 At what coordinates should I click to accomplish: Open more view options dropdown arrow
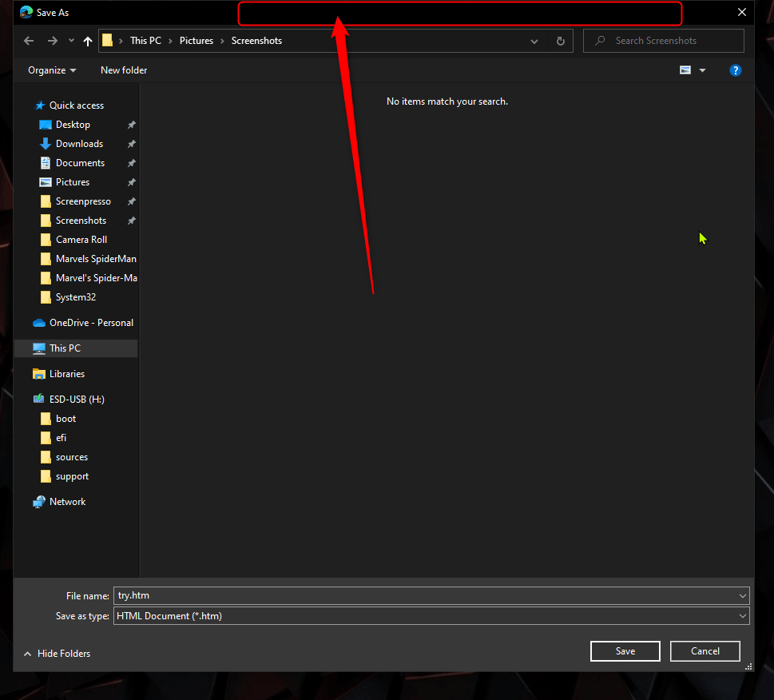[702, 70]
